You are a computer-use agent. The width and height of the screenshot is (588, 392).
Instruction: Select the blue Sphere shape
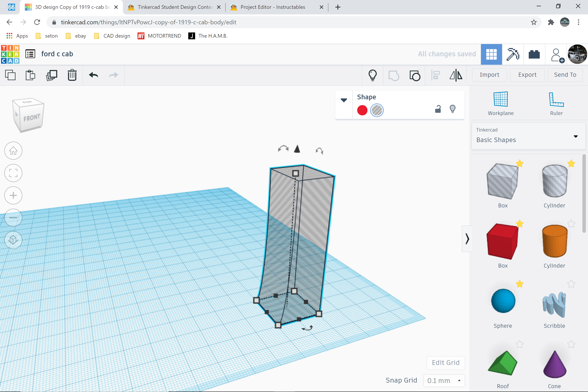pyautogui.click(x=503, y=301)
